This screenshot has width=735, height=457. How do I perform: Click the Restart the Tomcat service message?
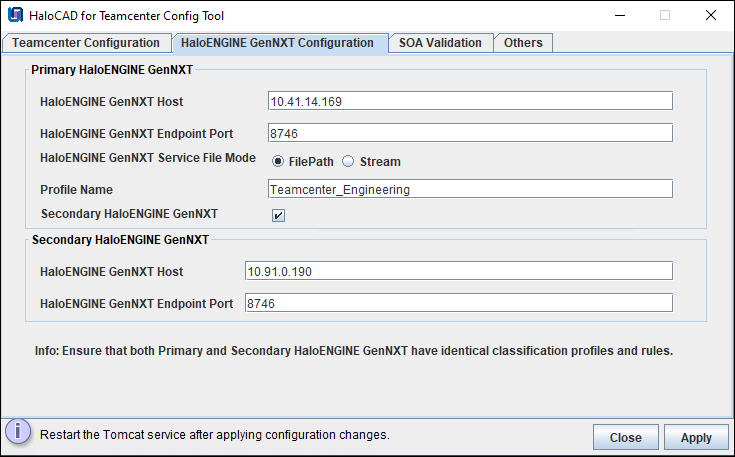[x=215, y=435]
